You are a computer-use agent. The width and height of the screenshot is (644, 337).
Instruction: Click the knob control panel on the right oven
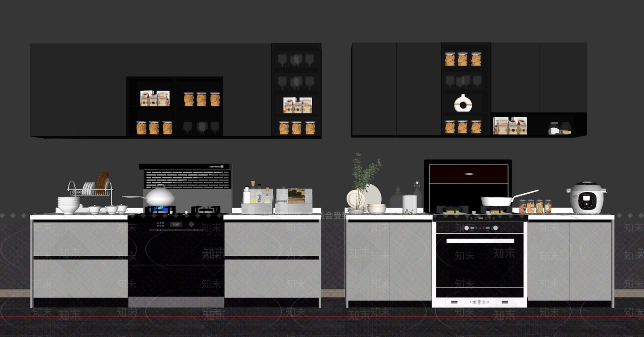click(480, 228)
